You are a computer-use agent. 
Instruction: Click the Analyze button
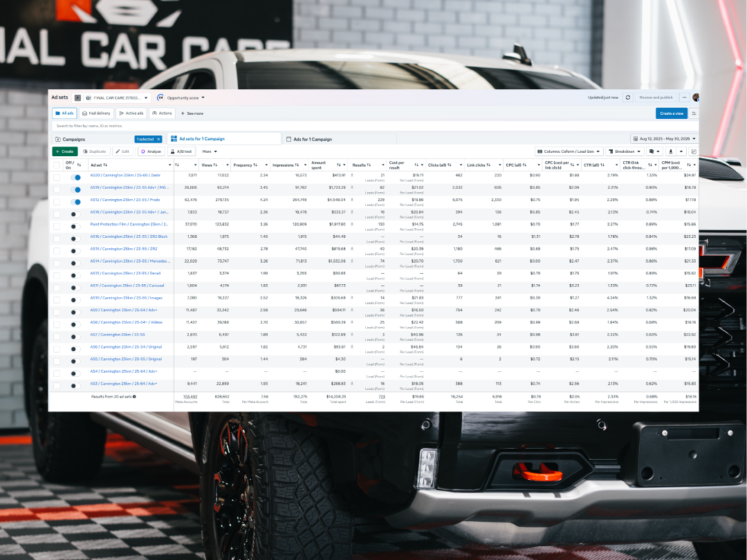[x=151, y=151]
